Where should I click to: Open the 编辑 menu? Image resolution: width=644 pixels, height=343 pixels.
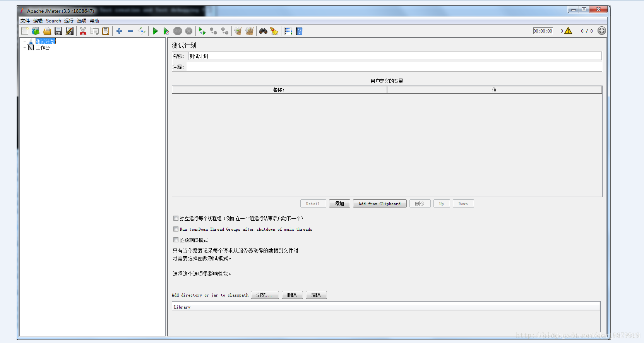(38, 21)
